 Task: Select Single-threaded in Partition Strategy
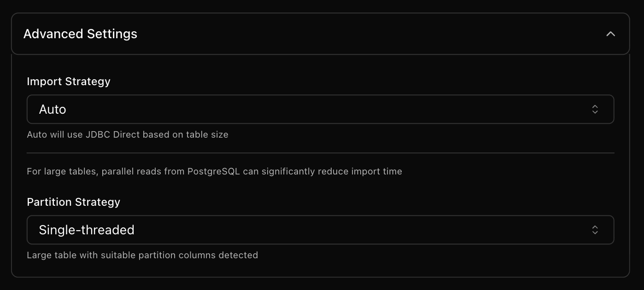point(87,230)
